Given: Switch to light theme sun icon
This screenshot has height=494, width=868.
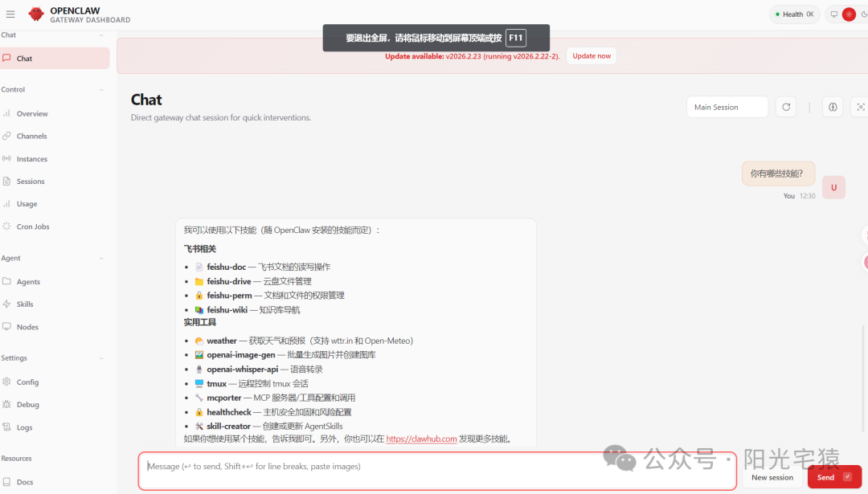Looking at the screenshot, I should 849,14.
